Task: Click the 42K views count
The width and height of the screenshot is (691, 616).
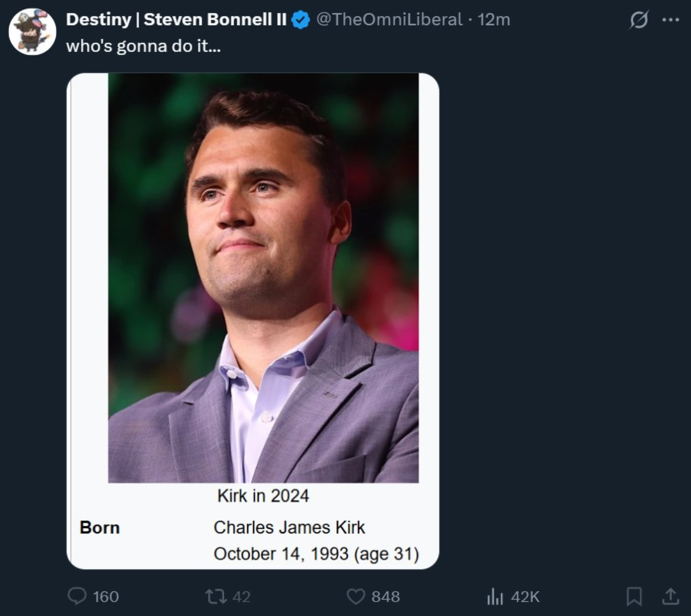Action: pyautogui.click(x=525, y=597)
